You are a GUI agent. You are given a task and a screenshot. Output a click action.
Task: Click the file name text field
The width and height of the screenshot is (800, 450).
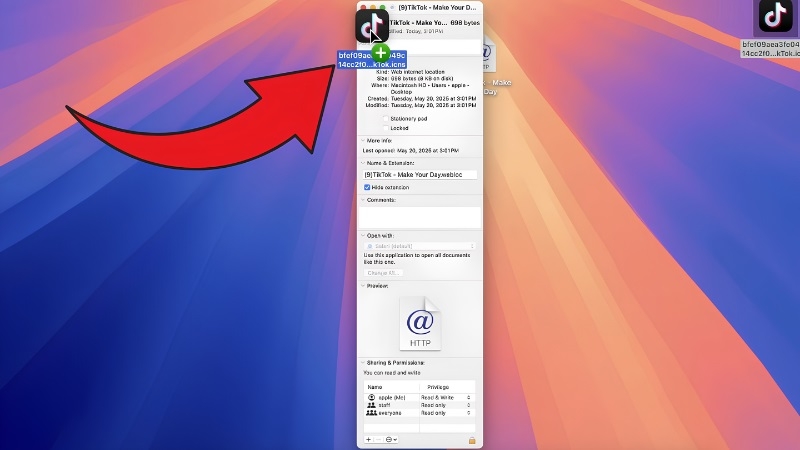pos(420,174)
